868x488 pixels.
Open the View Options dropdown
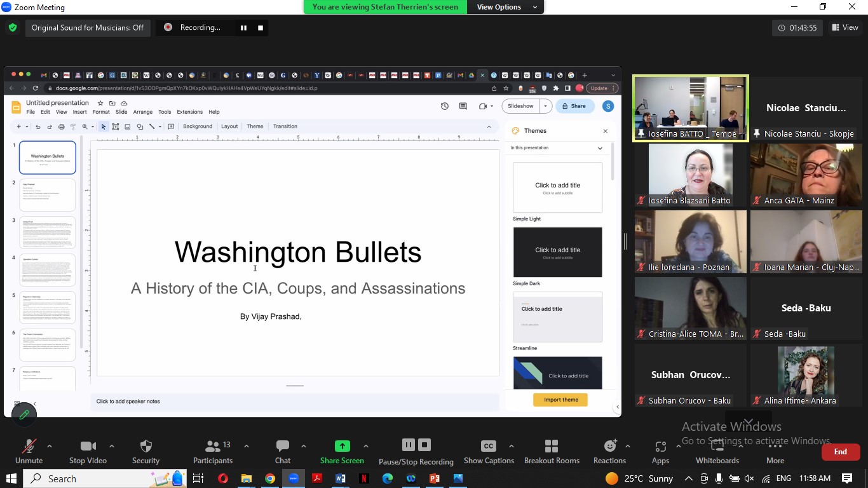pyautogui.click(x=507, y=7)
